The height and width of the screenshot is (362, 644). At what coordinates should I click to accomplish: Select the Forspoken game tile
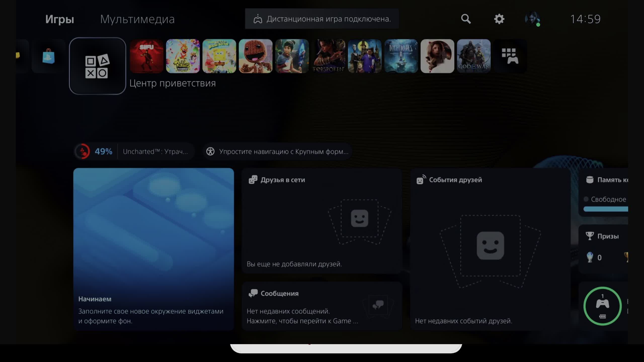click(x=328, y=56)
